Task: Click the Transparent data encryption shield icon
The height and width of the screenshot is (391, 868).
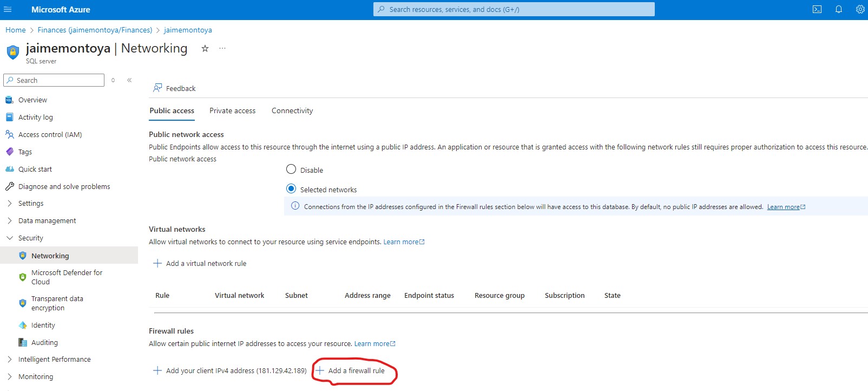Action: pos(23,303)
